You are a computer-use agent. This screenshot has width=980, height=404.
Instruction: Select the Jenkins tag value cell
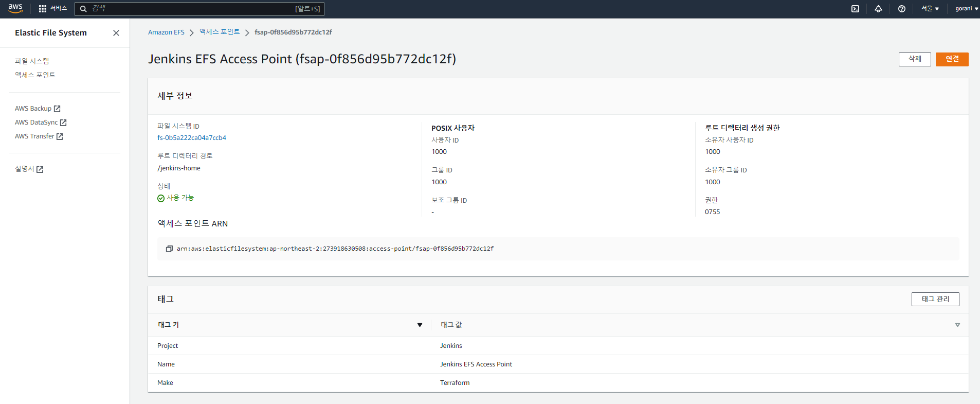(451, 346)
